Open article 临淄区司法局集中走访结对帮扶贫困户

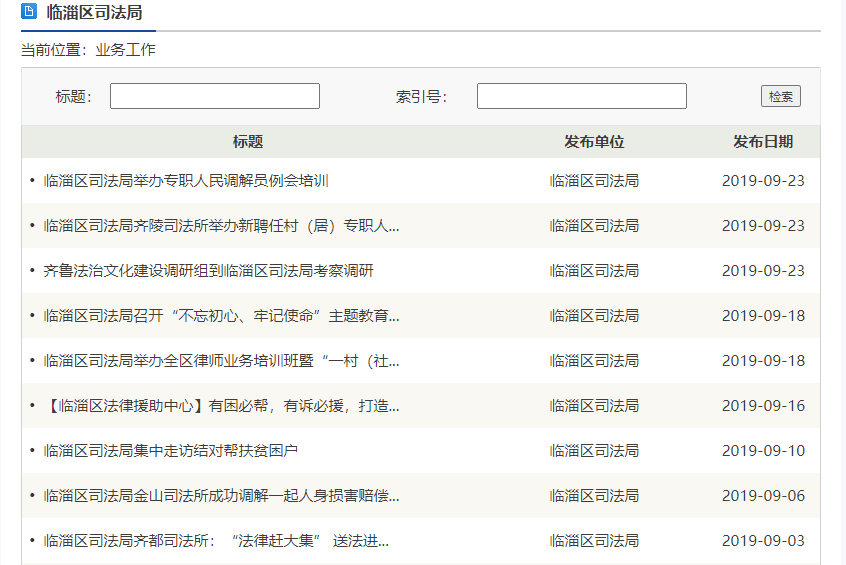point(171,451)
